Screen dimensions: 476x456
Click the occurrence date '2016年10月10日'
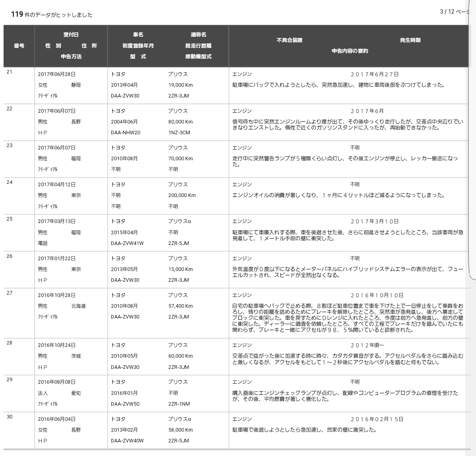377,295
